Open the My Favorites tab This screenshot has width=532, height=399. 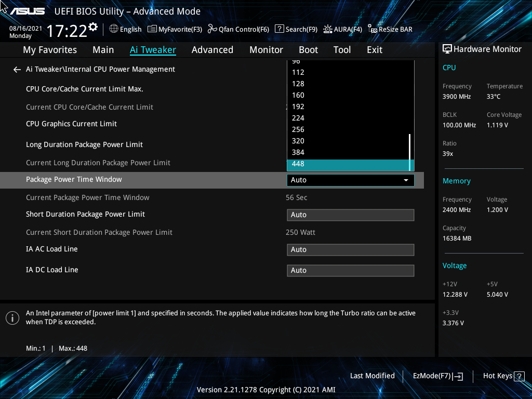(50, 50)
